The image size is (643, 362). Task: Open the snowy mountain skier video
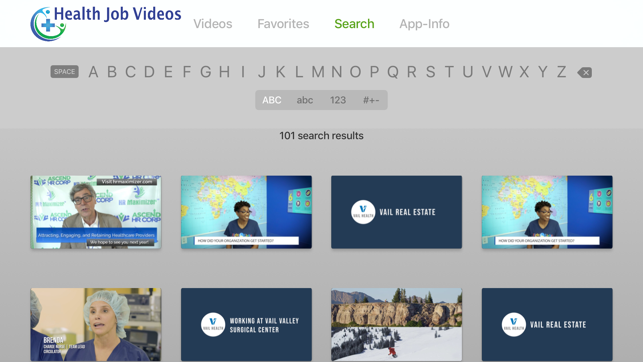[397, 324]
